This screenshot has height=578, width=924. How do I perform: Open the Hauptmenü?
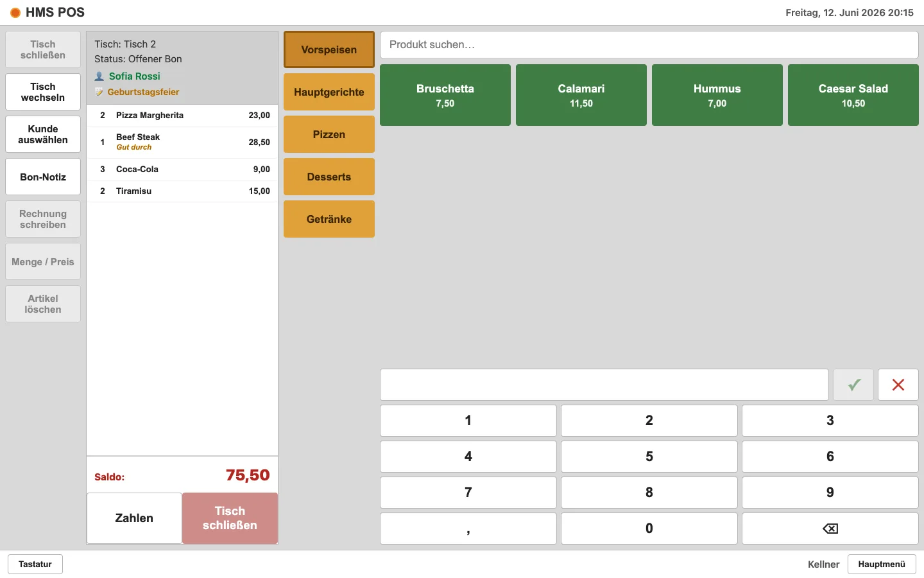pyautogui.click(x=882, y=564)
